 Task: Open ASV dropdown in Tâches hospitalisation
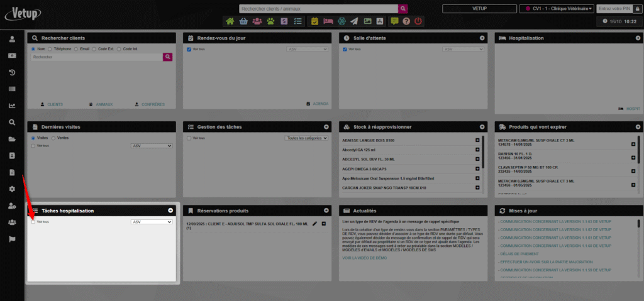[151, 222]
